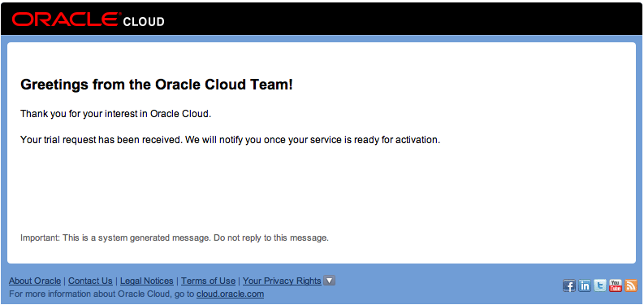644x305 pixels.
Task: Open the Legal Notices link
Action: click(x=147, y=281)
